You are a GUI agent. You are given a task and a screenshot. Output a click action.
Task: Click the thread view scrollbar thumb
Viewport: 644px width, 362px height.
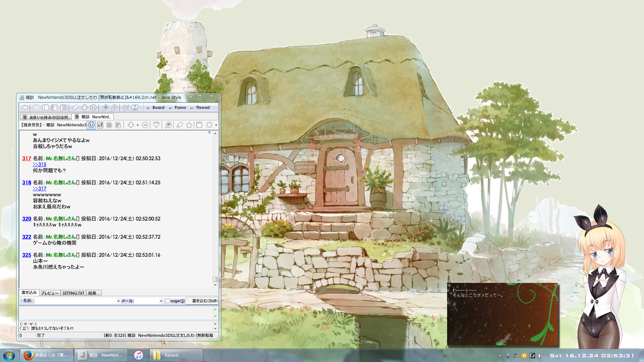[x=215, y=279]
